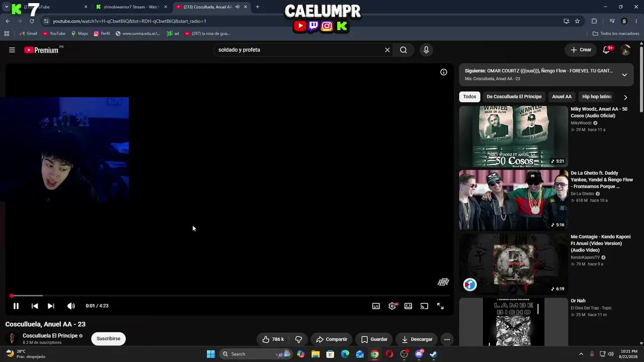
Task: Open Me Contagie video thumbnail
Action: [x=513, y=264]
